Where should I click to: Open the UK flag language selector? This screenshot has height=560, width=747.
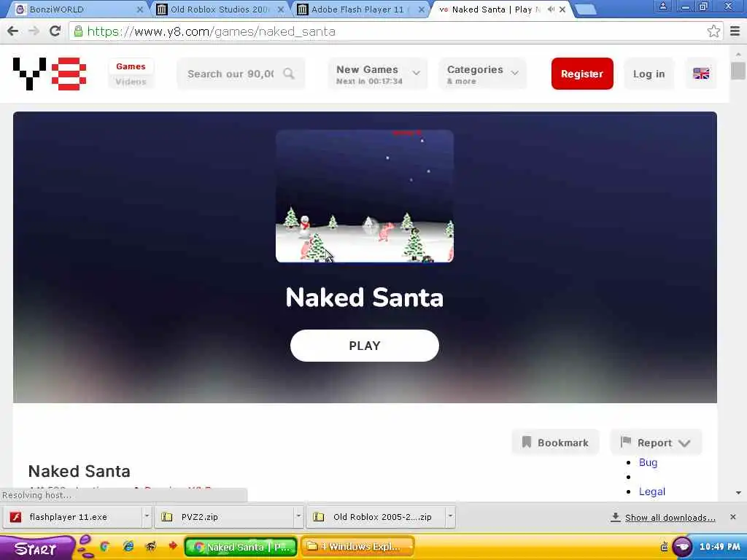701,74
